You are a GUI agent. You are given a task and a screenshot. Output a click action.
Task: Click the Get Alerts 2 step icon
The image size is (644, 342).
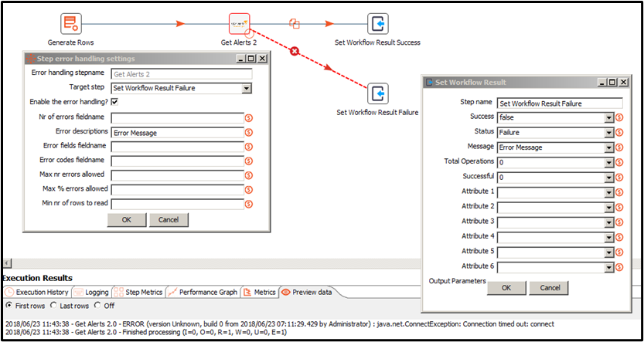tap(239, 24)
